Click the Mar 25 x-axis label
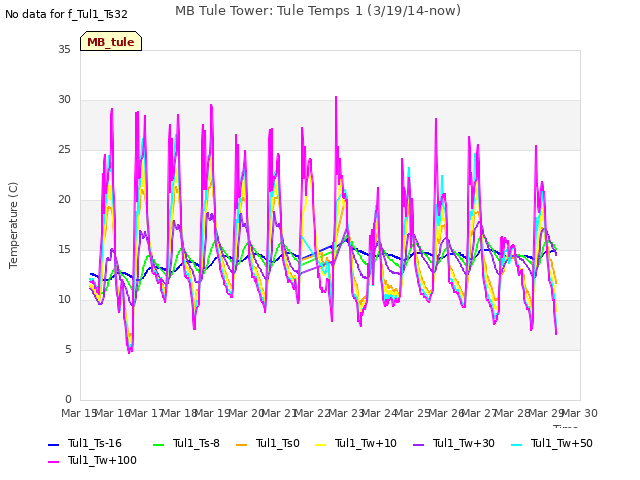This screenshot has width=640, height=480. (x=413, y=413)
